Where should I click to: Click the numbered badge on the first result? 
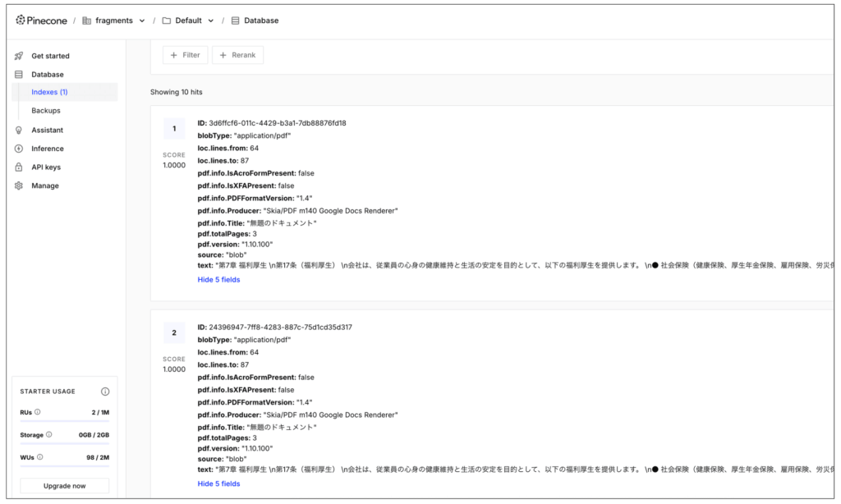point(173,129)
